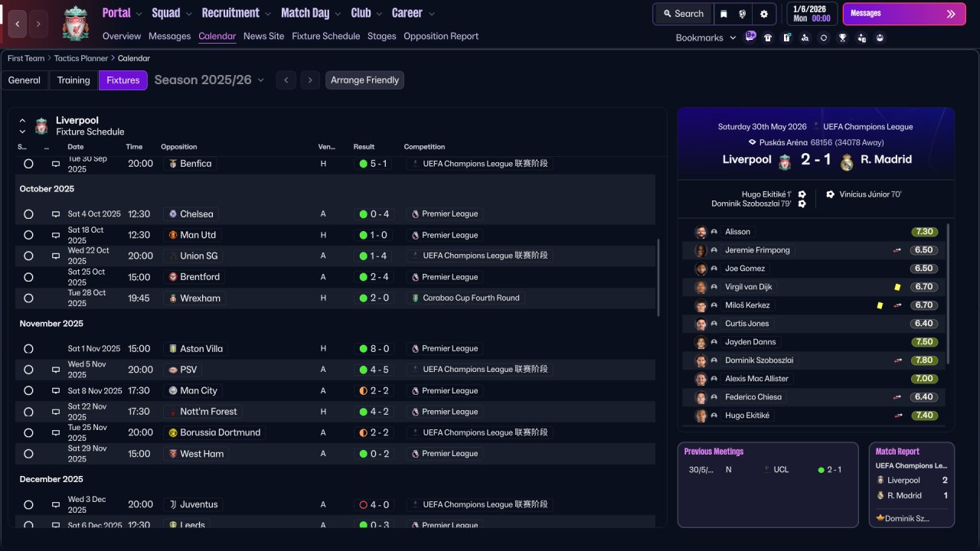Open the bookmark icon next to Search

(724, 14)
